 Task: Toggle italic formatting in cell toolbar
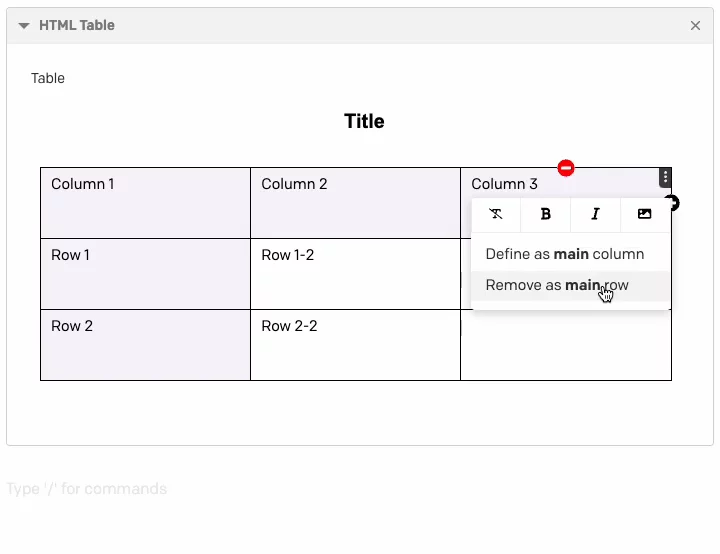[x=595, y=214]
